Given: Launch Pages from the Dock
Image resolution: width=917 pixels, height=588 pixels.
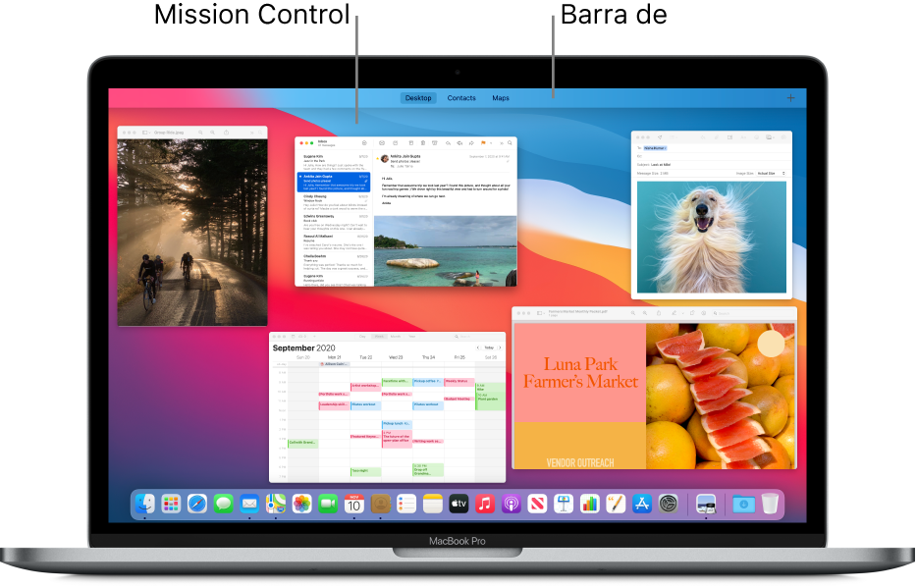Looking at the screenshot, I should tap(616, 504).
